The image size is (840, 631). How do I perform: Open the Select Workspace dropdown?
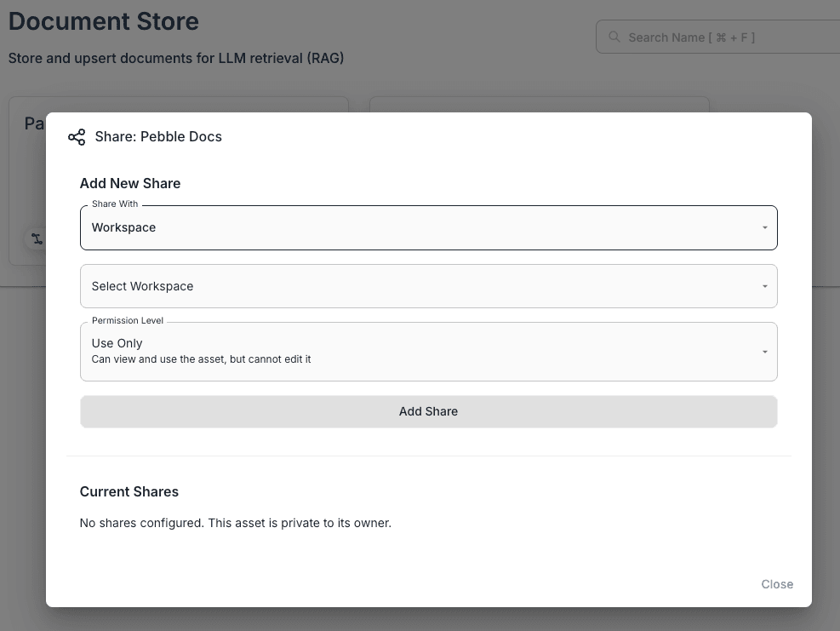click(x=428, y=286)
